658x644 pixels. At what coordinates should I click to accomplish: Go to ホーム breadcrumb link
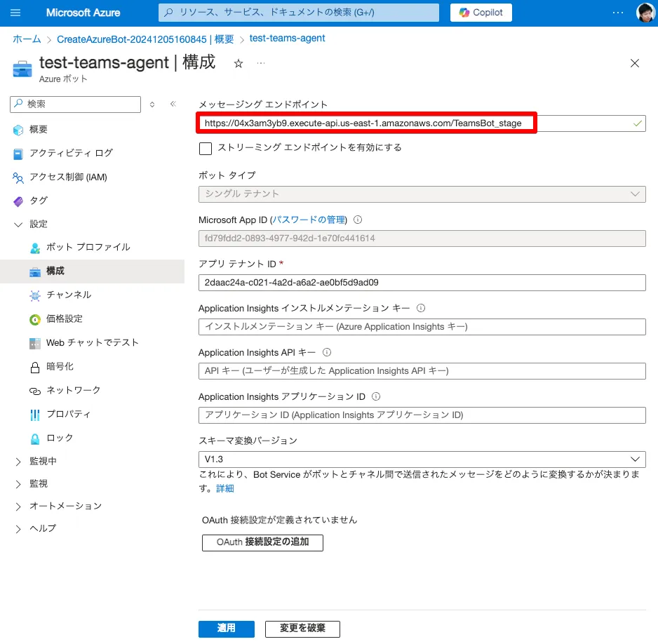27,39
